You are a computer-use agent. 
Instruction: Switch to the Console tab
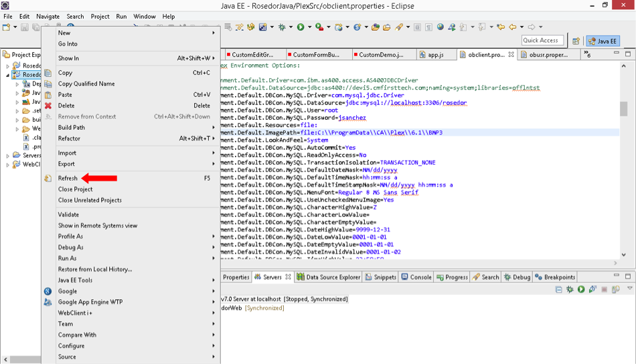420,277
